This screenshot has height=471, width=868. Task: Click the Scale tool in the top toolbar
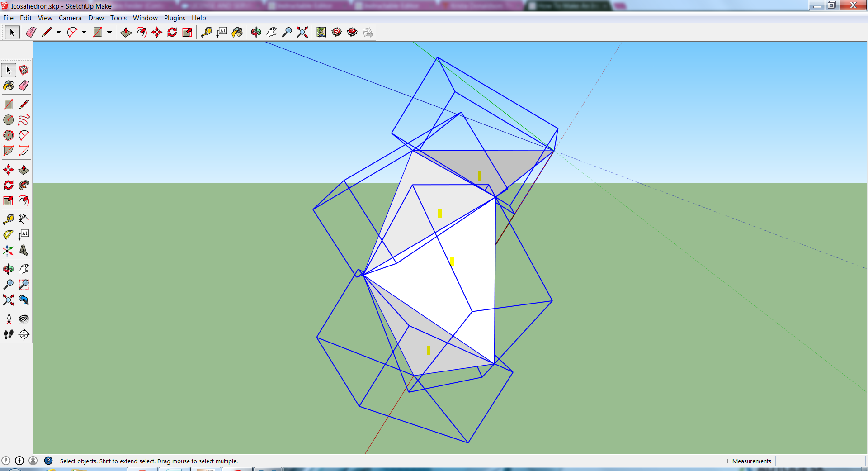coord(188,32)
